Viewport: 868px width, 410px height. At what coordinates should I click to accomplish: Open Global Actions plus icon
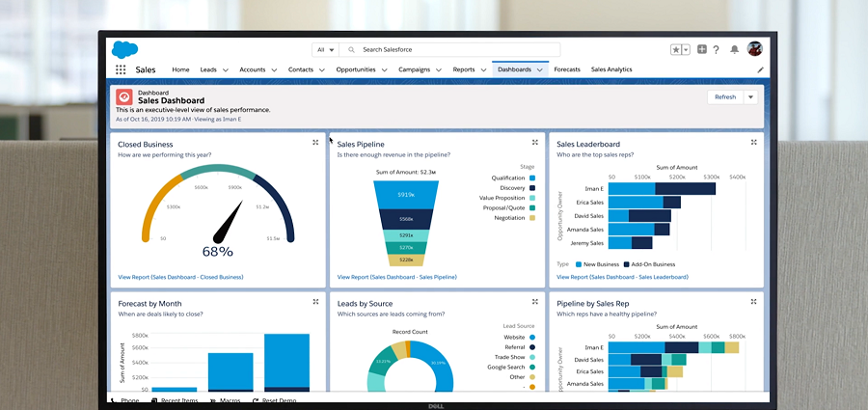coord(701,49)
